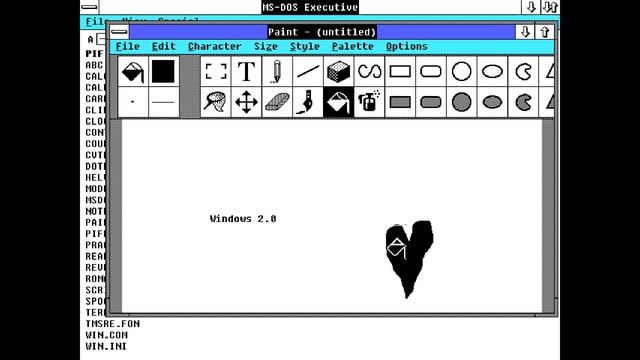
Task: Select the Text tool
Action: pyautogui.click(x=246, y=71)
